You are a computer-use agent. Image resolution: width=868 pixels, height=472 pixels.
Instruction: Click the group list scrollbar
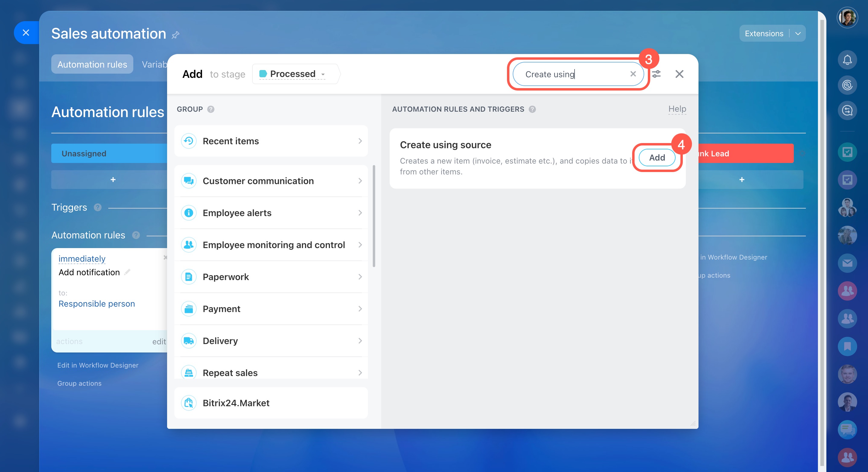point(374,216)
